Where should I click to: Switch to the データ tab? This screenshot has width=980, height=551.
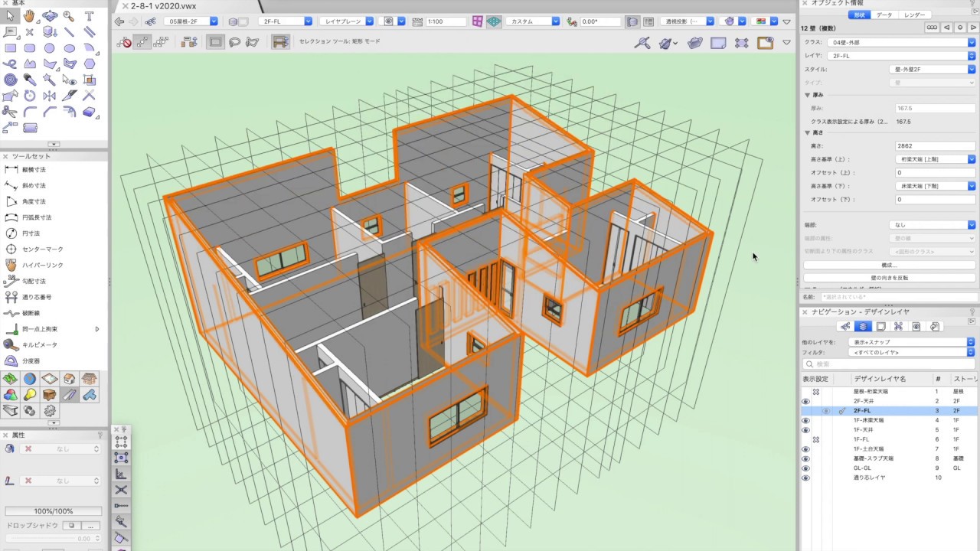[x=884, y=15]
